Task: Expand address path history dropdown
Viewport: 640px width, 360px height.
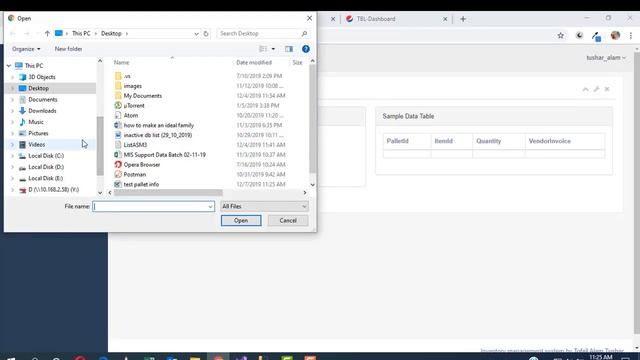Action: pyautogui.click(x=196, y=33)
